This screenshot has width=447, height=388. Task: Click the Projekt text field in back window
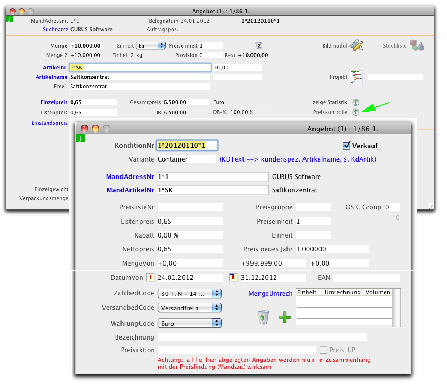[395, 77]
